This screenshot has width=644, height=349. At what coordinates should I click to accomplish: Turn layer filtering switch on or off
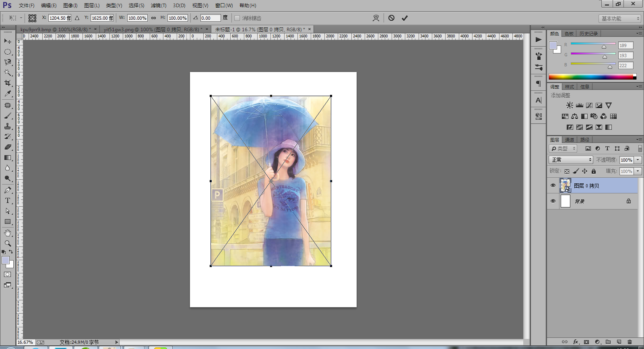point(640,148)
